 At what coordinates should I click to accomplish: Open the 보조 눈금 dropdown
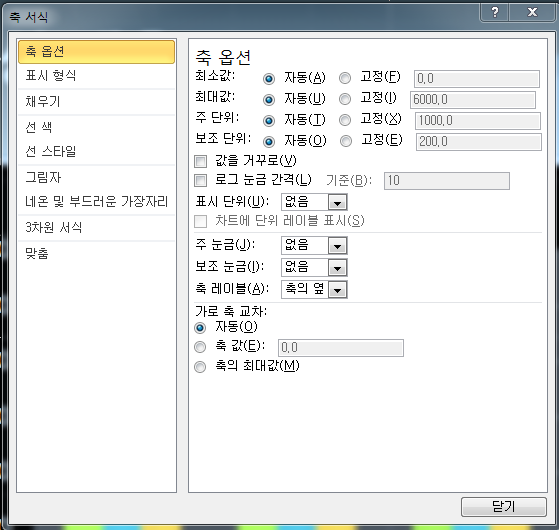pos(337,268)
